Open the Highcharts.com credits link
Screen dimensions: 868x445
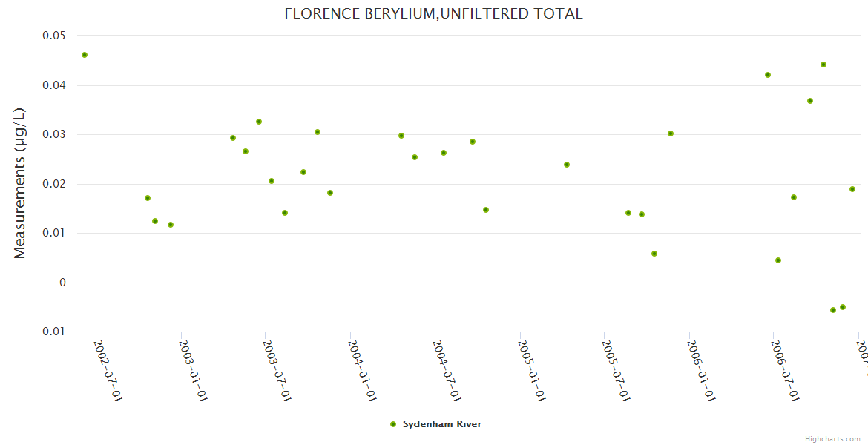point(833,439)
